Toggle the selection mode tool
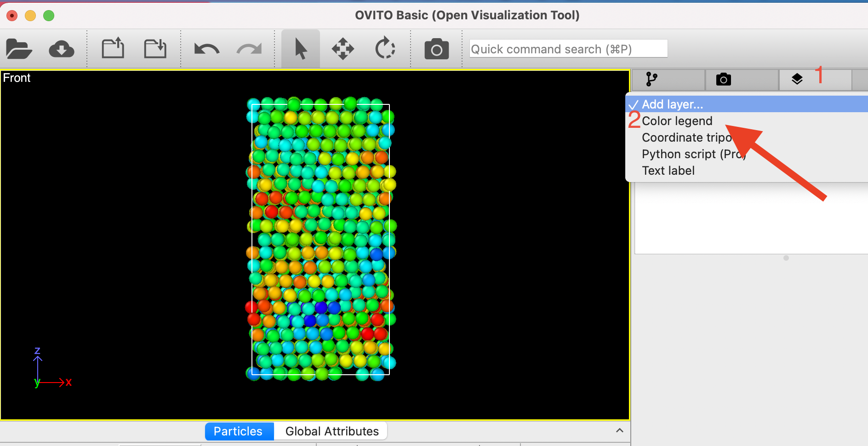Viewport: 868px width, 446px height. pyautogui.click(x=300, y=48)
